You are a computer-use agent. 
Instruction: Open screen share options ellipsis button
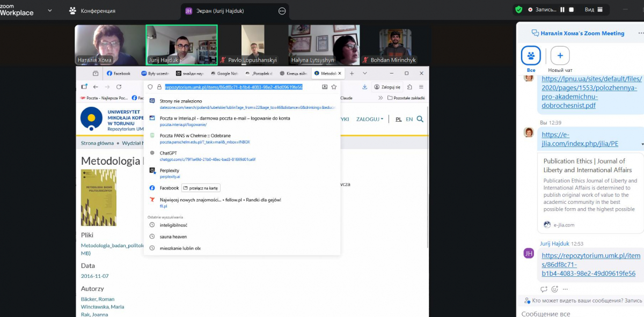click(282, 11)
